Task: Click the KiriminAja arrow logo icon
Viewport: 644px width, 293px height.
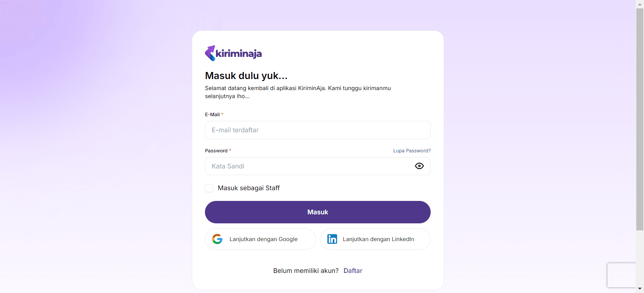Action: pyautogui.click(x=210, y=53)
